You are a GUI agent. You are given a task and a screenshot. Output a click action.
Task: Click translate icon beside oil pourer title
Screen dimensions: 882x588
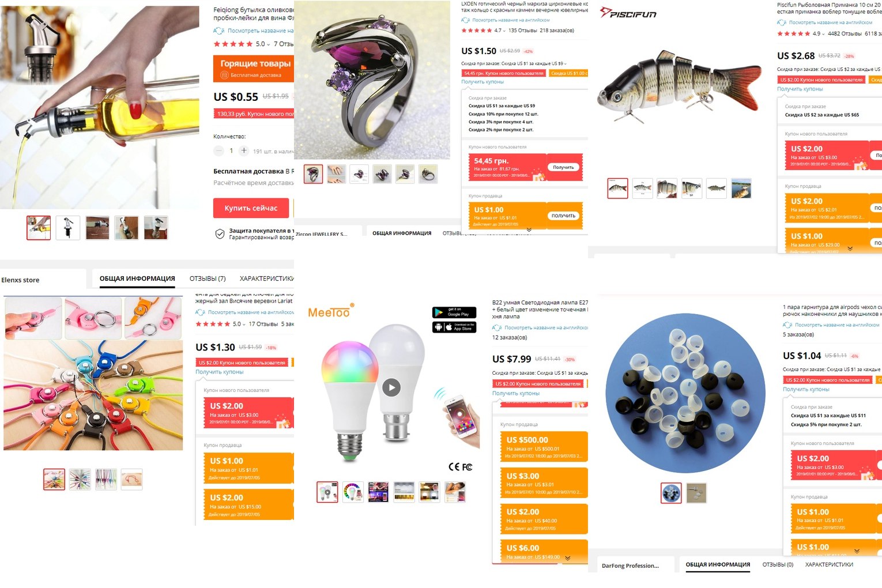point(218,31)
